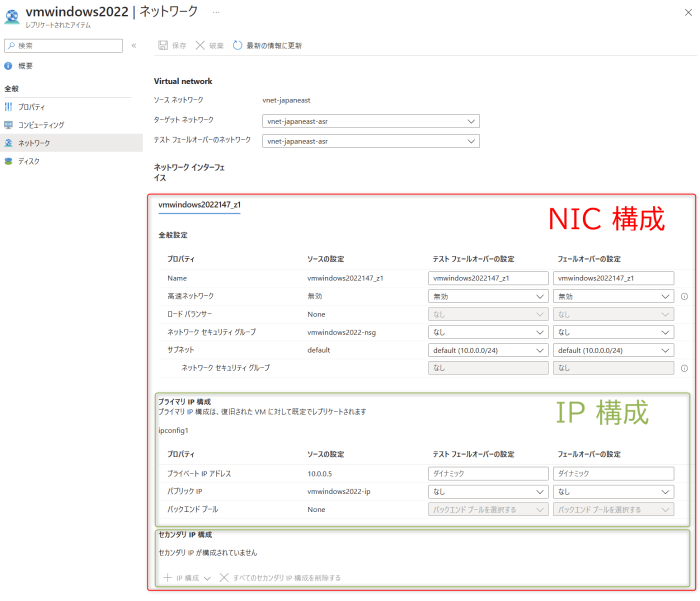This screenshot has width=700, height=601.
Task: Open the ターゲット ネットワーク dropdown
Action: click(x=371, y=121)
